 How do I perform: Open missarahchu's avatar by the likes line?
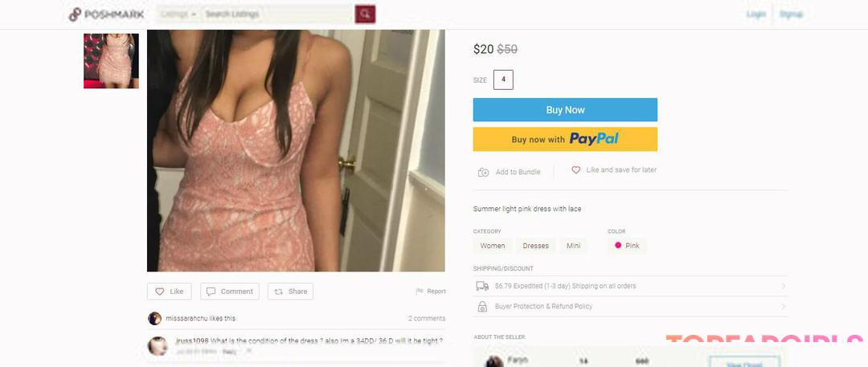pos(154,318)
